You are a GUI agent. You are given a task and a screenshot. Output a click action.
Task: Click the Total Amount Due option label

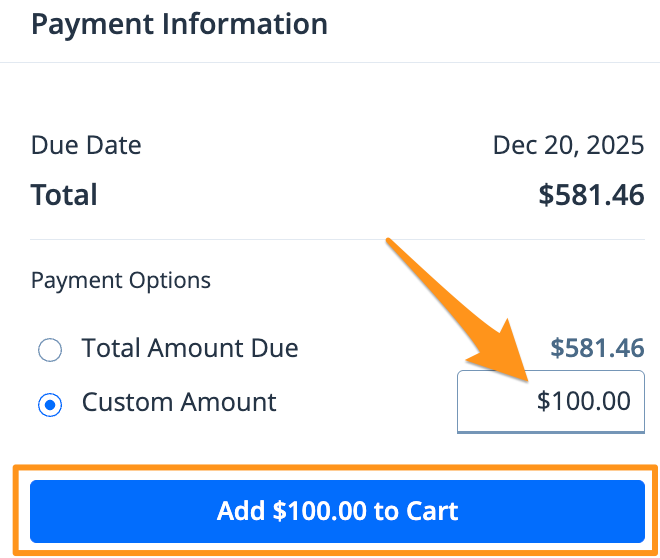(x=190, y=348)
